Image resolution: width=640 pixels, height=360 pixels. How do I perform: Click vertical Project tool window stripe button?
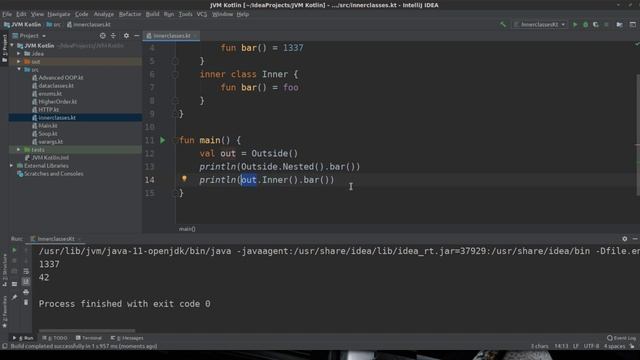tap(4, 48)
